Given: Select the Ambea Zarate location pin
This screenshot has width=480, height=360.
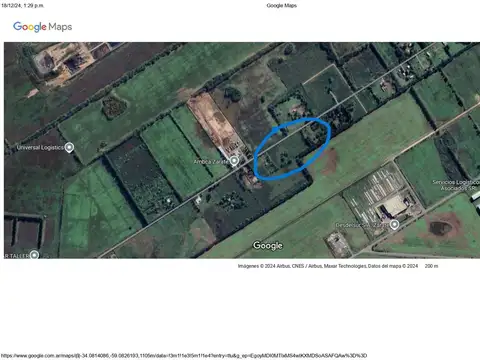Looking at the screenshot, I should click(x=235, y=161).
